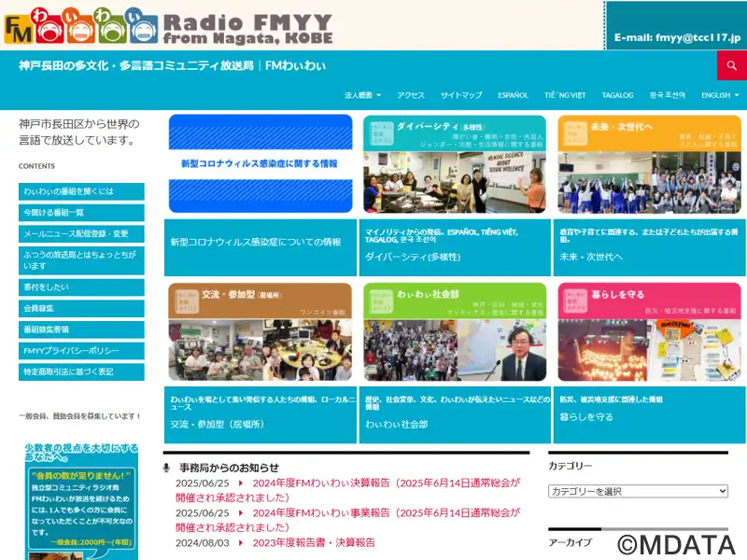Expand the ENGLISH language menu
The image size is (747, 560).
(720, 95)
